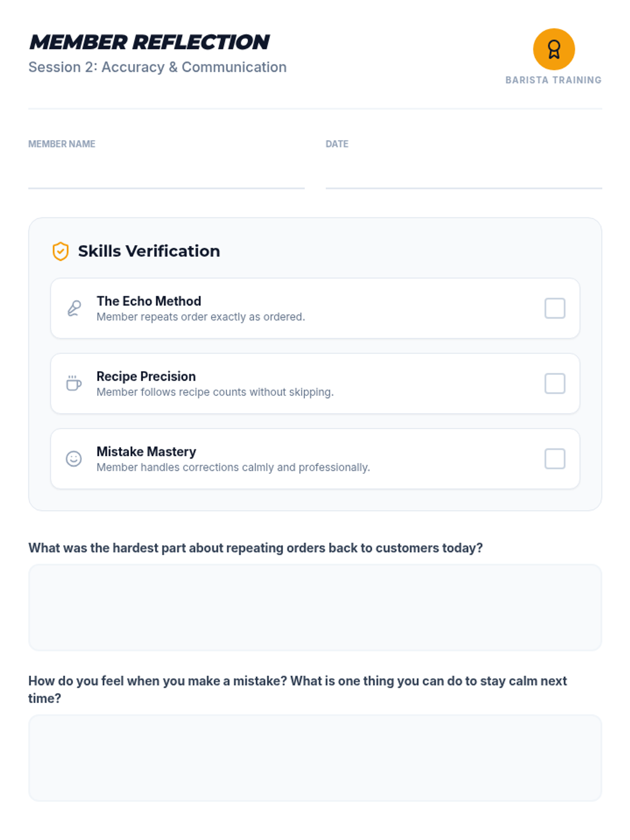Select the Echo Method title text
The image size is (630, 840).
pyautogui.click(x=149, y=301)
